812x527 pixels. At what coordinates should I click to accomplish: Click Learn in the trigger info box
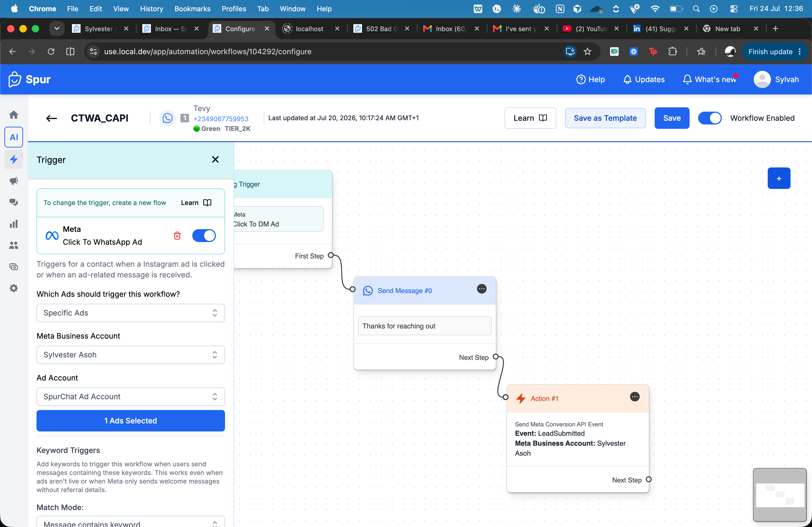(196, 203)
